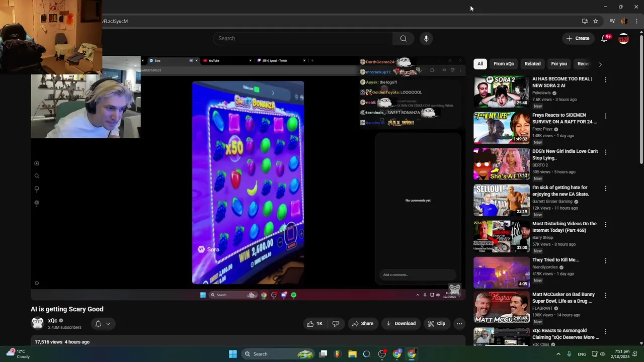
Task: Expand notification options chevron beside bell
Action: click(108, 324)
